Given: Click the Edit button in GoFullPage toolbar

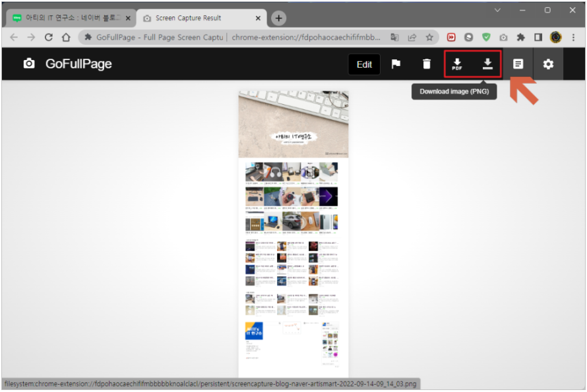Looking at the screenshot, I should click(x=364, y=65).
